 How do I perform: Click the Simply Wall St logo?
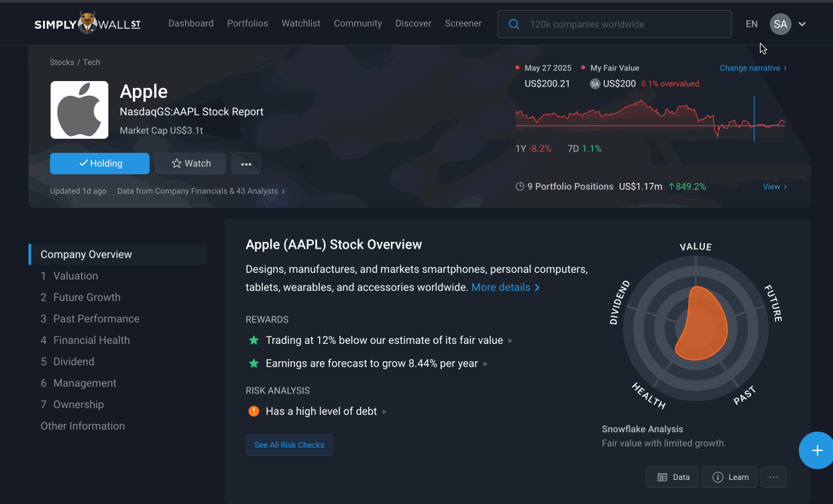(88, 23)
